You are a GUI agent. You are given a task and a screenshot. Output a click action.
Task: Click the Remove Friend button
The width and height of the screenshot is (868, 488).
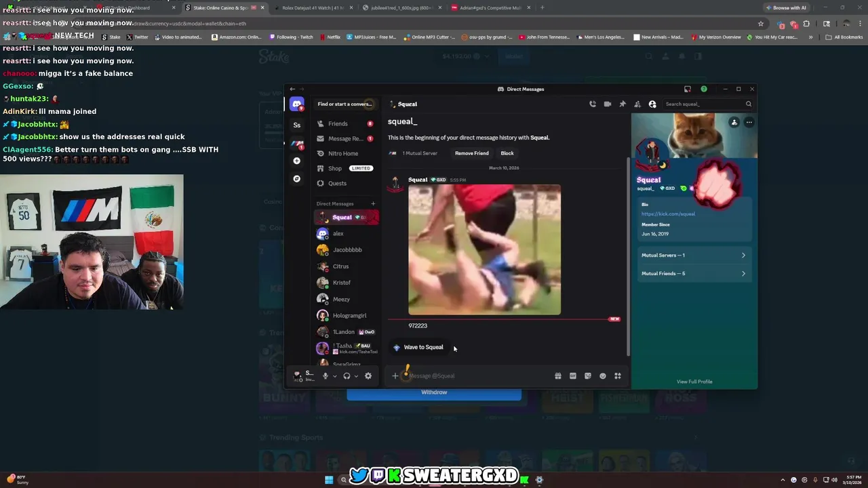472,153
